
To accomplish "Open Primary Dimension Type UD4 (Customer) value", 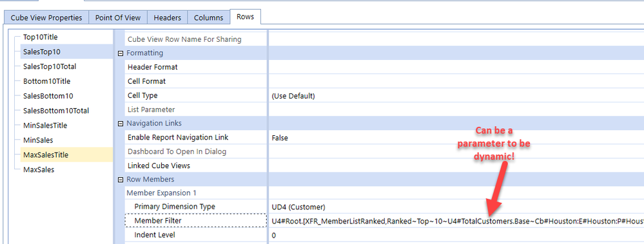I will coord(456,207).
